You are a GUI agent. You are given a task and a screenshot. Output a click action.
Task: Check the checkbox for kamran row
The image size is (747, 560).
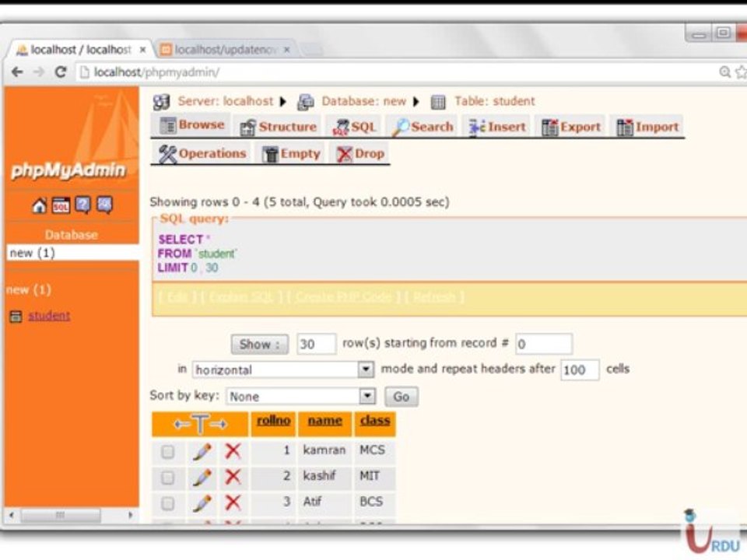[x=168, y=451]
